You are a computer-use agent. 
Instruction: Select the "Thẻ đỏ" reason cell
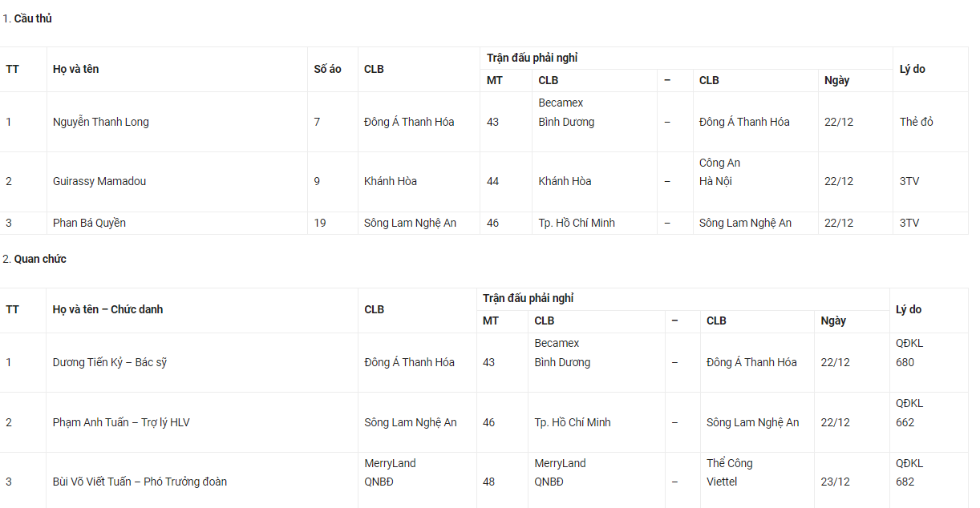pos(917,122)
